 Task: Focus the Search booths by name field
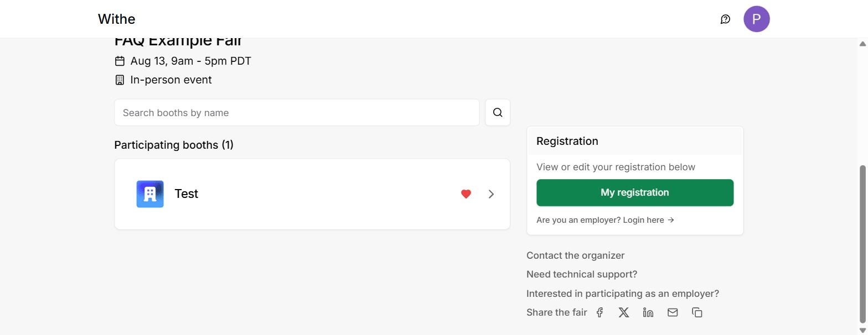click(x=297, y=113)
